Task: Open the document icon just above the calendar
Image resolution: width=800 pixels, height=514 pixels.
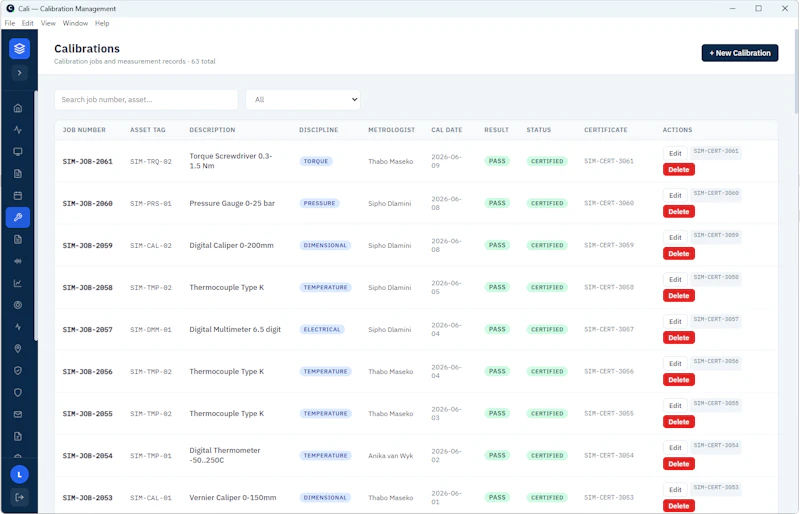Action: 18,174
